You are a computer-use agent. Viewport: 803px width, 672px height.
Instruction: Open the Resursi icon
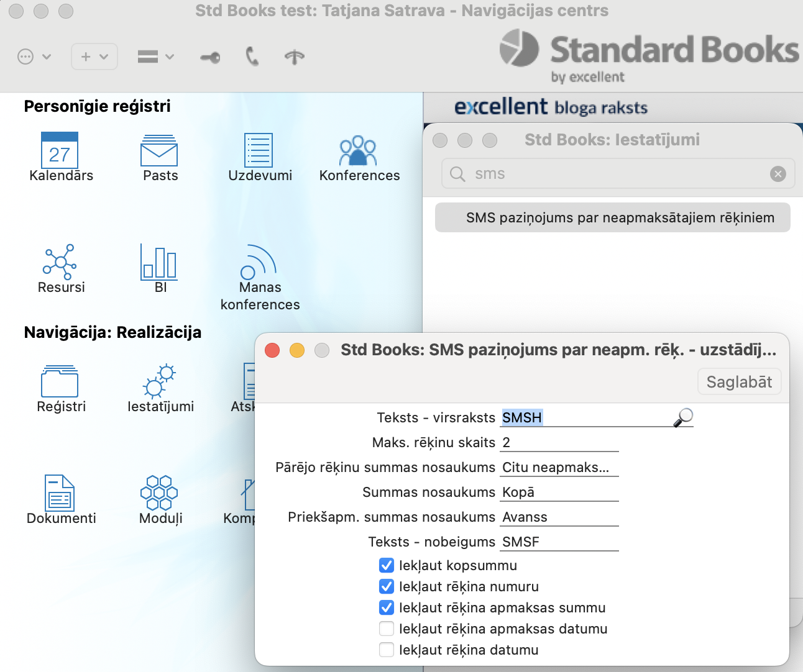pos(60,261)
